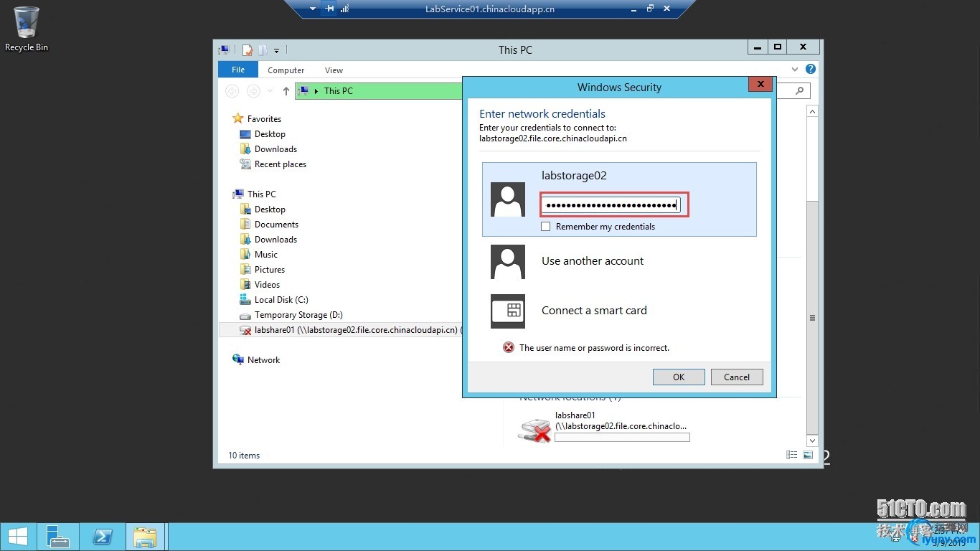Click This PC in the address bar
Screen dimensions: 980x551
[x=339, y=91]
